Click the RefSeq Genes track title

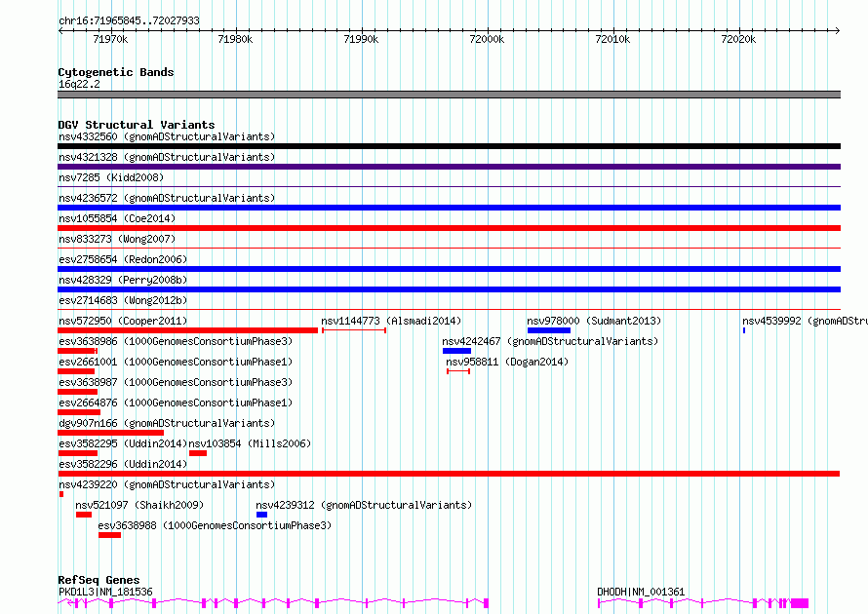(x=99, y=580)
